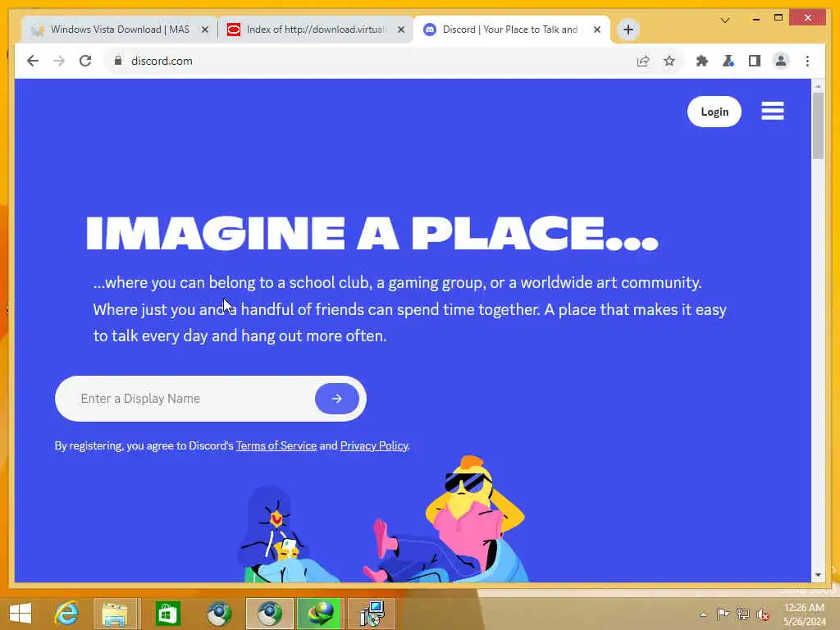Show hidden system tray icons
The image size is (840, 630).
703,614
